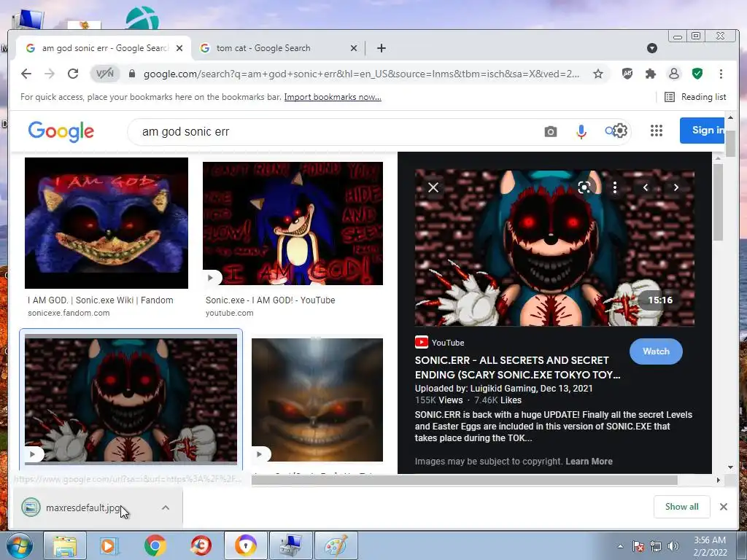747x560 pixels.
Task: Select the 'am god sonic err' tab
Action: pyautogui.click(x=104, y=48)
